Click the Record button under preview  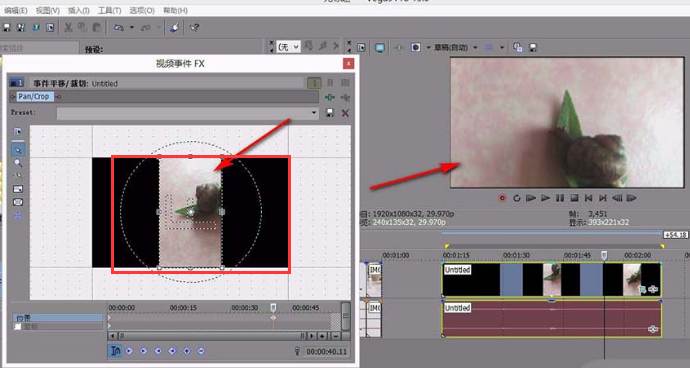pos(502,198)
